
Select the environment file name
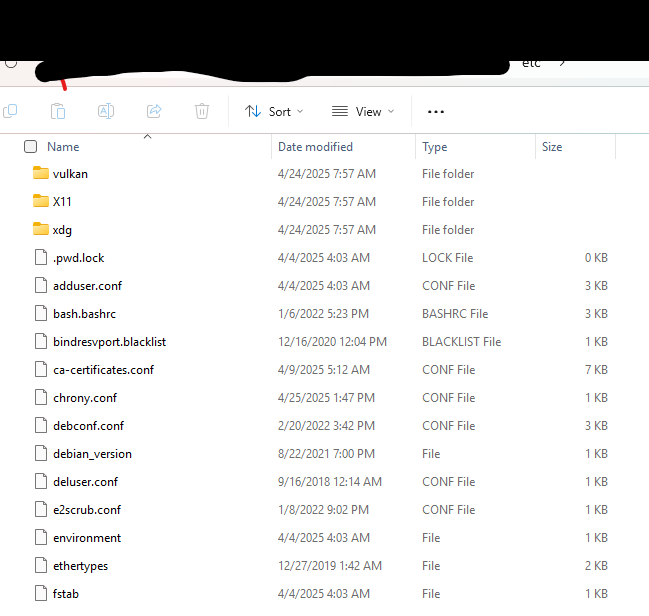(x=87, y=538)
